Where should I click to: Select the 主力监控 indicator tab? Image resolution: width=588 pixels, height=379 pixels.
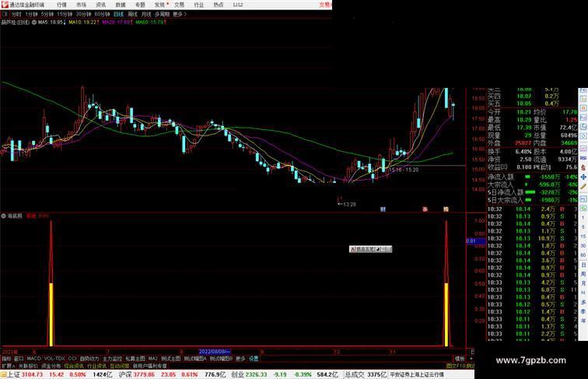pyautogui.click(x=112, y=359)
